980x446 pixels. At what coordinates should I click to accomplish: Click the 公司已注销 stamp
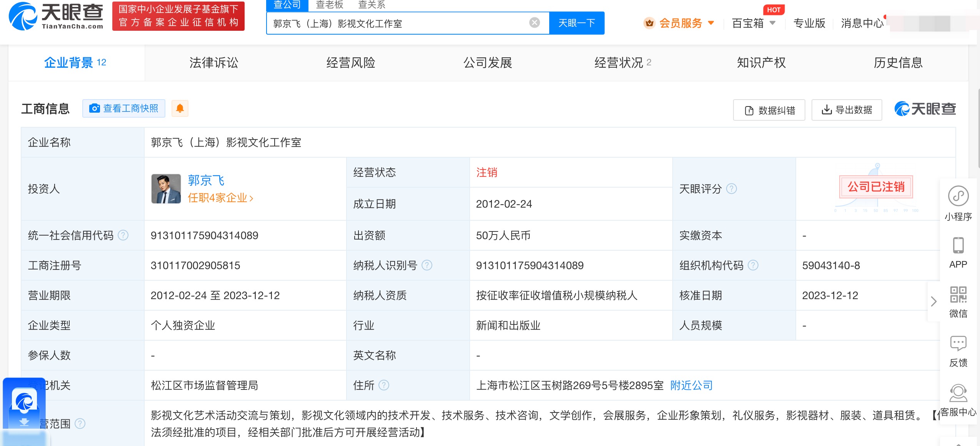876,187
